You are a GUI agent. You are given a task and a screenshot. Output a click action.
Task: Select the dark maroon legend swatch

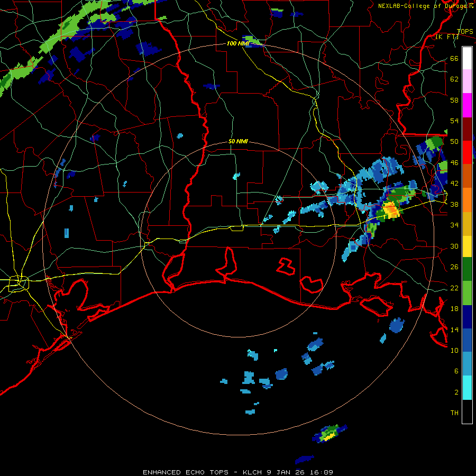467,130
